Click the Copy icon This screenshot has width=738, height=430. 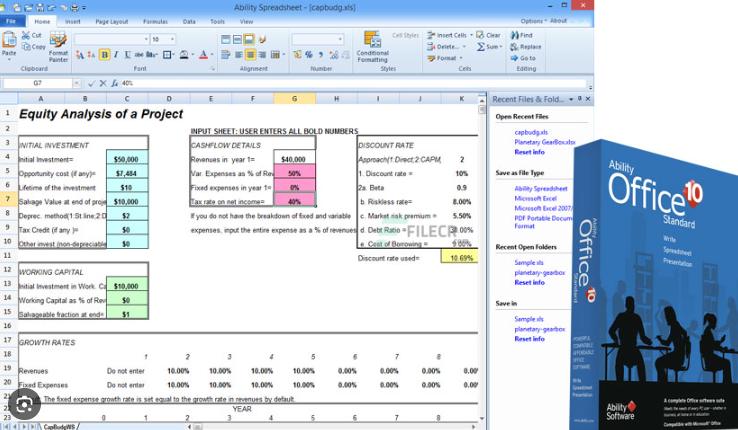[26, 47]
